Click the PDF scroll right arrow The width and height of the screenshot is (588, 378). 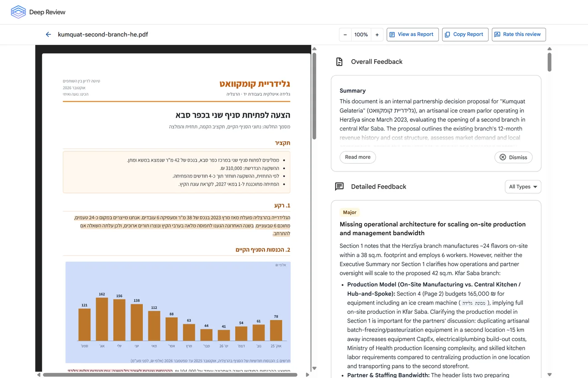tap(307, 375)
